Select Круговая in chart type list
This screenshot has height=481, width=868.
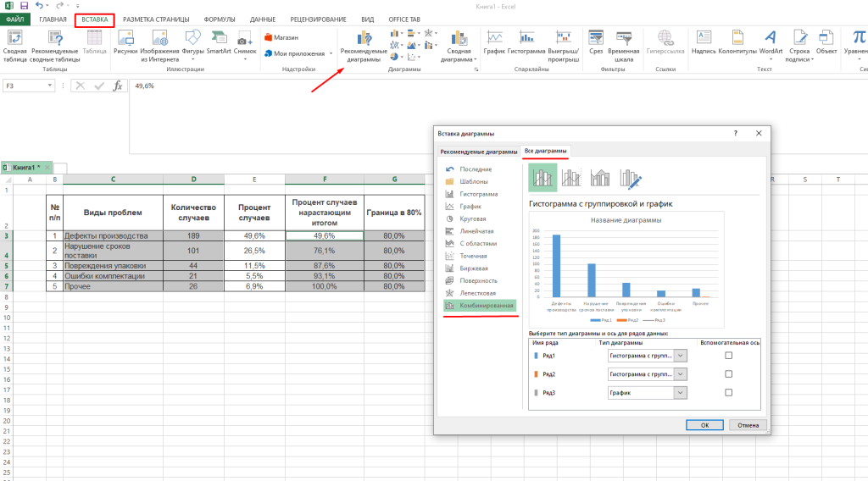[x=473, y=219]
